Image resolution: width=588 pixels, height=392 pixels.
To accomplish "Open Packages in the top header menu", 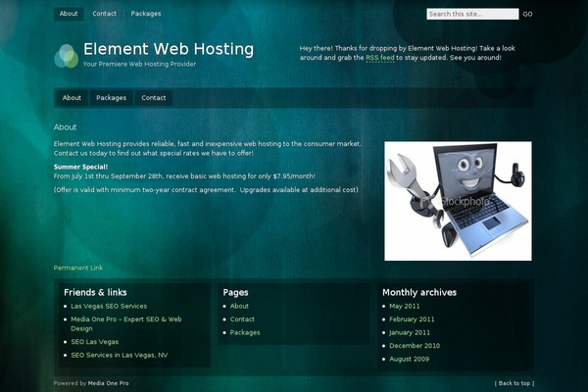I will 146,14.
